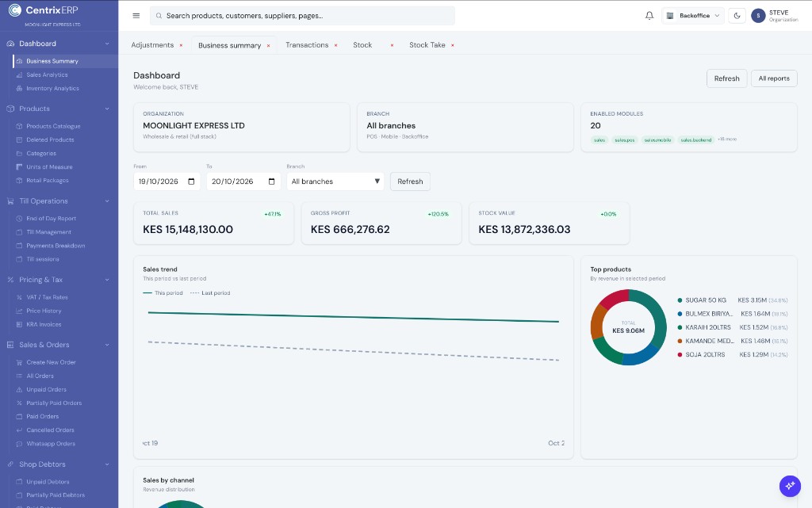Switch to the Stock Take tab
This screenshot has width=812, height=508.
(427, 45)
